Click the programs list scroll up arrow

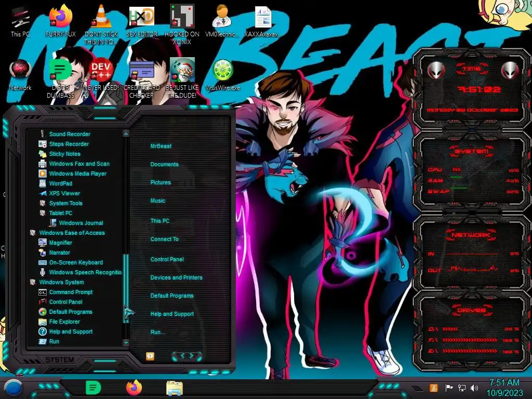click(x=126, y=134)
